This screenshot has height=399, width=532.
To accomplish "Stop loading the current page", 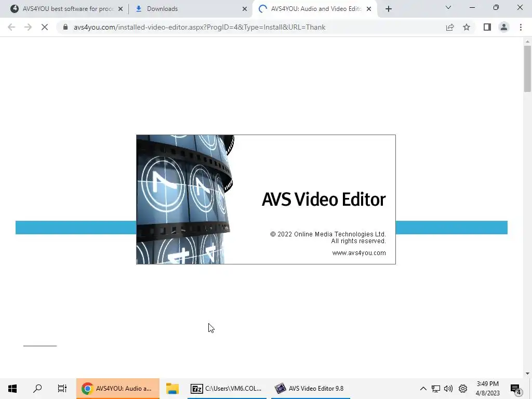I will [x=45, y=27].
